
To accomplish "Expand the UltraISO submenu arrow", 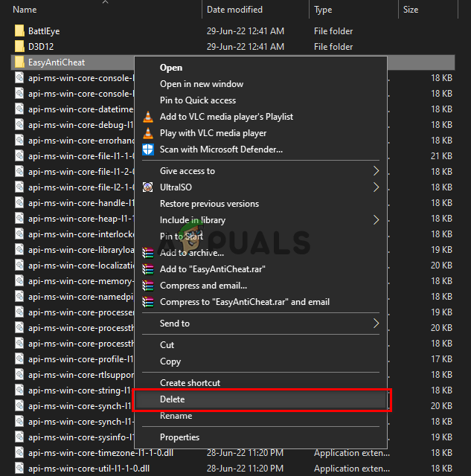I will click(x=376, y=187).
